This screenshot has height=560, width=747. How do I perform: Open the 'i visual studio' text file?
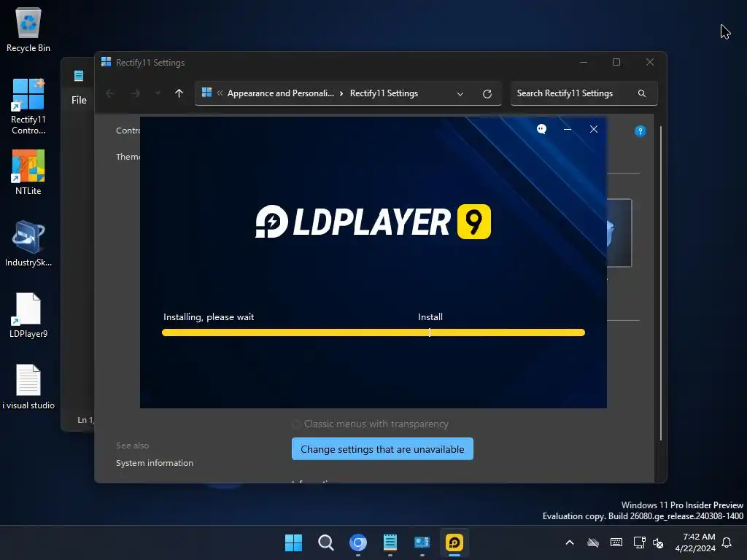click(x=28, y=386)
